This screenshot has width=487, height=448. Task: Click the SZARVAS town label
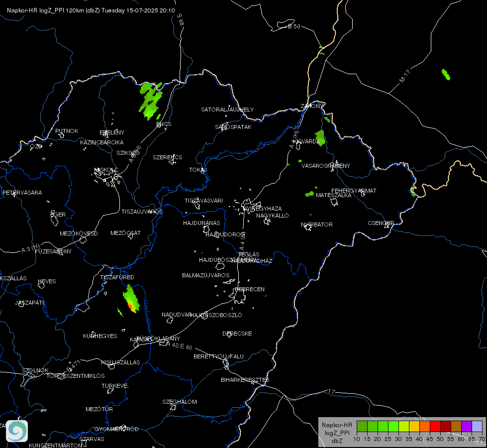pyautogui.click(x=92, y=439)
